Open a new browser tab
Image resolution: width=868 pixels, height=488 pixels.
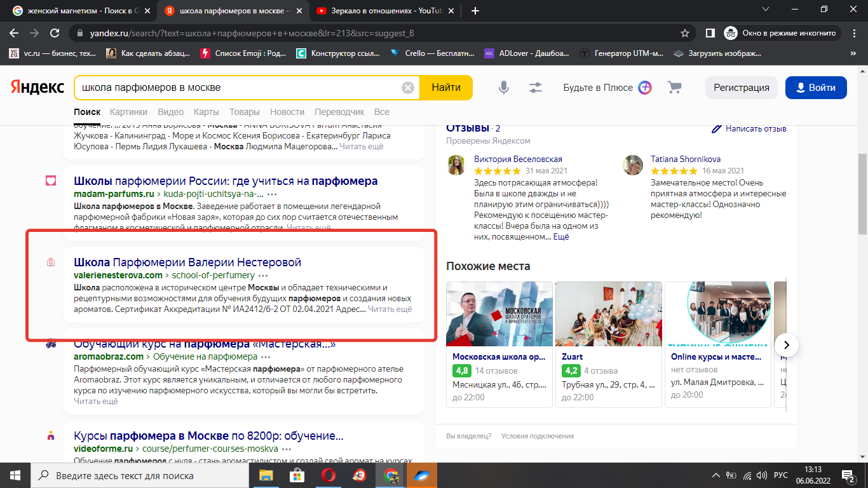coord(475,11)
